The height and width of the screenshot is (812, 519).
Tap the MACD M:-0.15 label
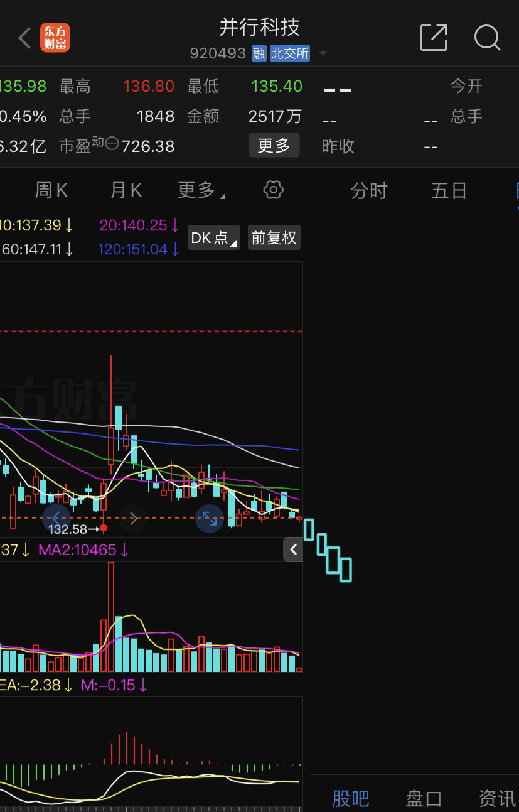(x=114, y=685)
